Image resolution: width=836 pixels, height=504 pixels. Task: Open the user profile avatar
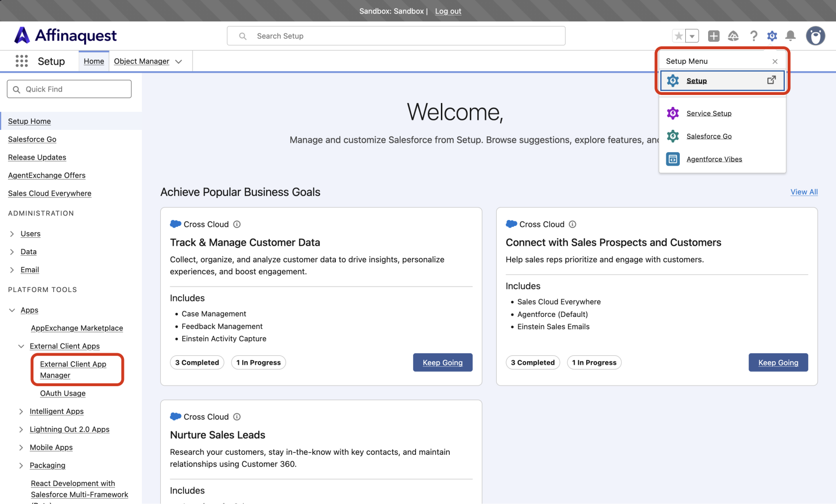pos(816,36)
